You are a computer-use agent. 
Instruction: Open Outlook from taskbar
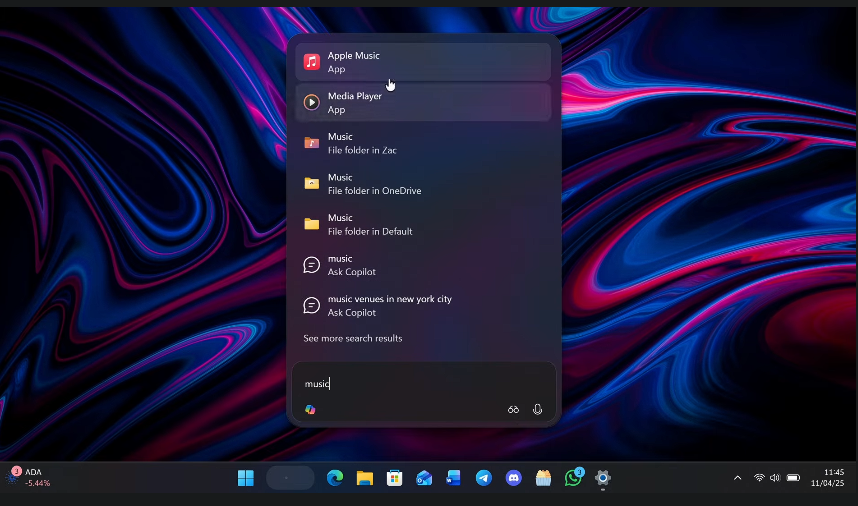click(x=424, y=478)
